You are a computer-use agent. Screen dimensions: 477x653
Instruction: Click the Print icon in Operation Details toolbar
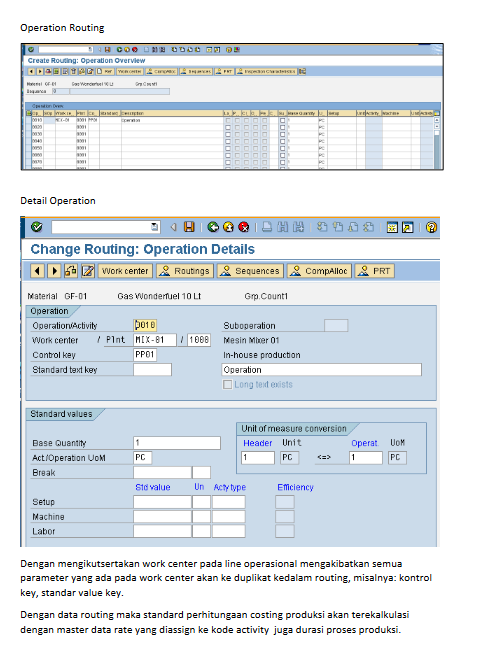(x=267, y=227)
